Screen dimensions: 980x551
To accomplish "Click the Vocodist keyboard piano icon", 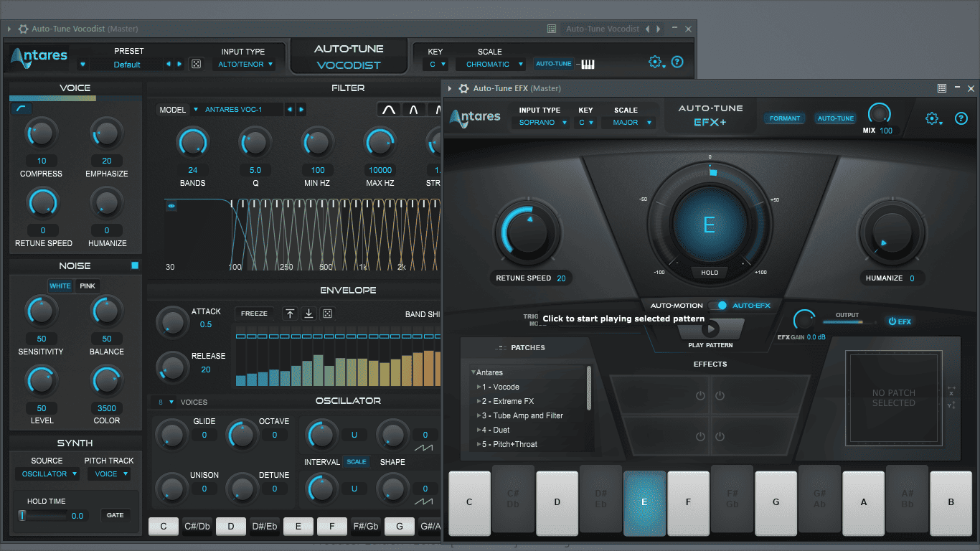I will point(588,65).
